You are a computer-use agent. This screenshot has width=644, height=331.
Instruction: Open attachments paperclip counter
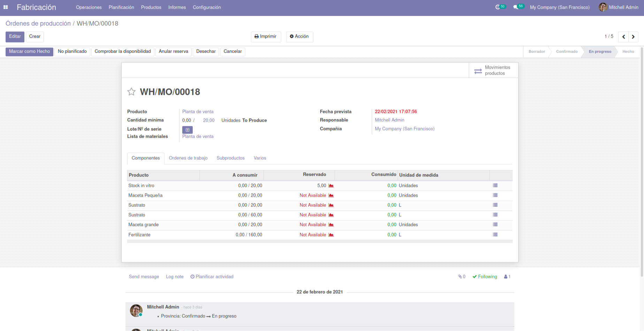pos(462,277)
